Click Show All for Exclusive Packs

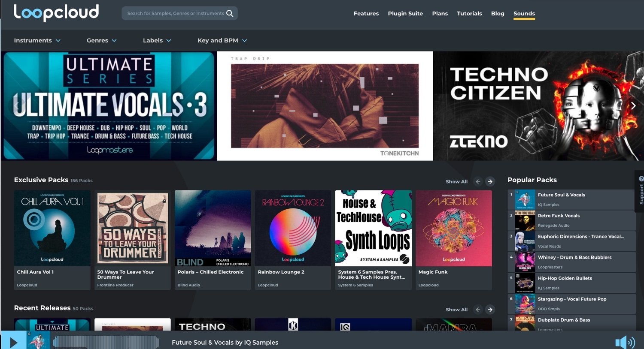point(456,182)
